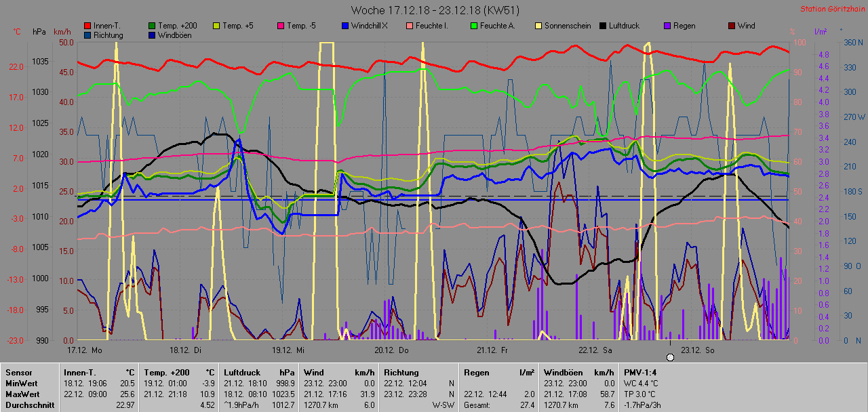Click the black Luftdruck legend swatch
Image resolution: width=868 pixels, height=412 pixels.
point(603,26)
